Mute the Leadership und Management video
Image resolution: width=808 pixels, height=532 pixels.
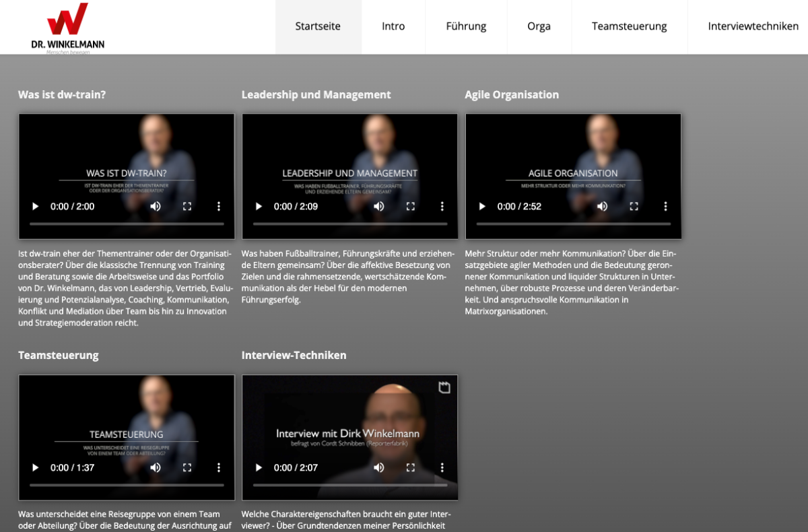[x=379, y=207]
